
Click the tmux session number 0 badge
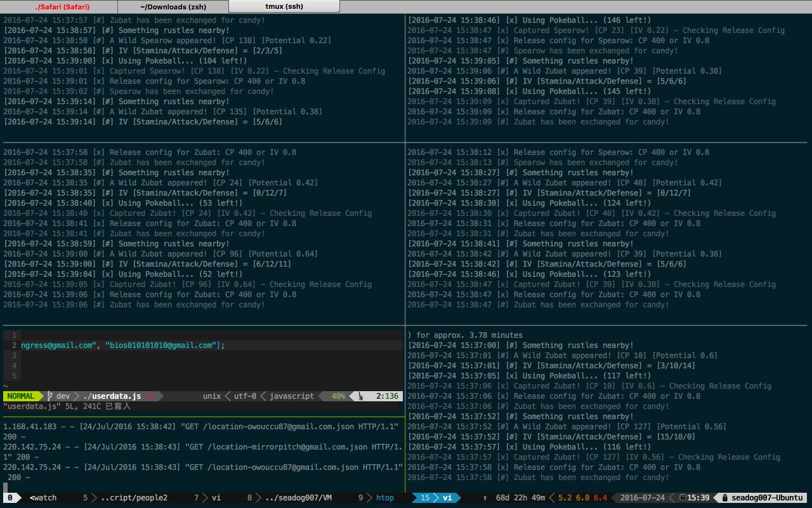coord(10,498)
